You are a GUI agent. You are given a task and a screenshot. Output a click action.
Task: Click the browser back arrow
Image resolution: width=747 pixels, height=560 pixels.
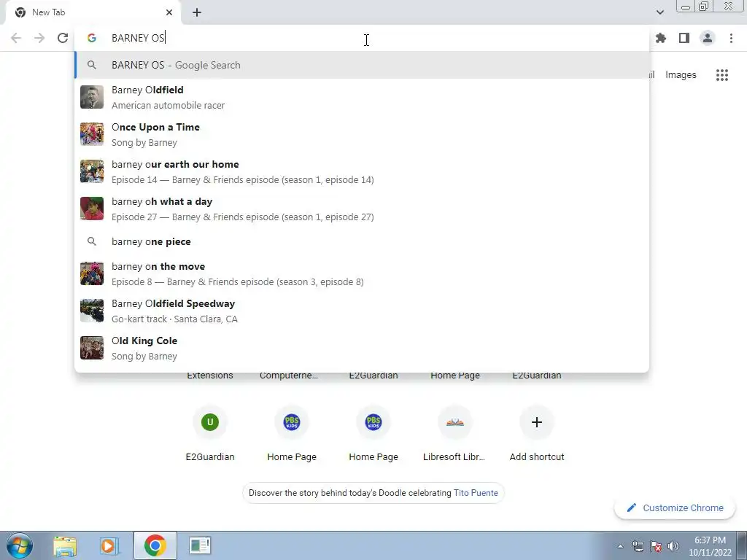click(x=16, y=38)
